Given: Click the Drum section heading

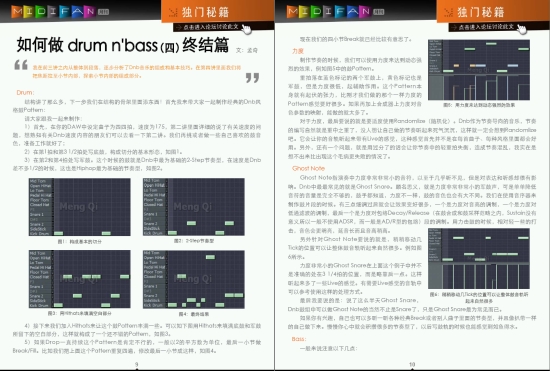Looking at the screenshot, I should (x=25, y=93).
